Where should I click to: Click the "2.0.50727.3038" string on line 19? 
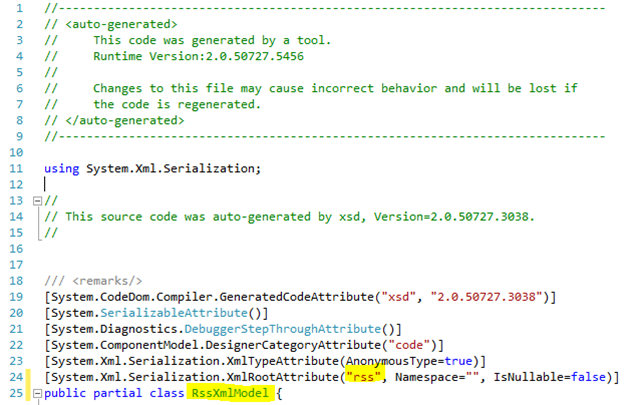[487, 297]
